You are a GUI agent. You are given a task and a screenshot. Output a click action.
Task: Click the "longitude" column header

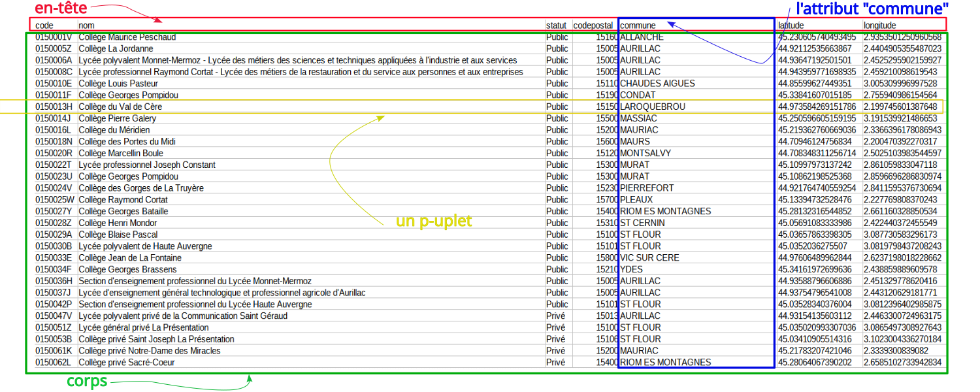(x=880, y=25)
